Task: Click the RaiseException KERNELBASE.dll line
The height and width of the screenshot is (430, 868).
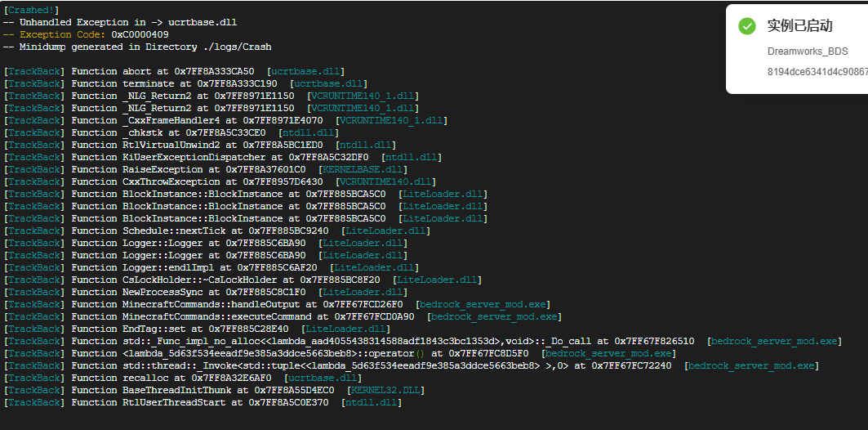Action: [x=206, y=169]
